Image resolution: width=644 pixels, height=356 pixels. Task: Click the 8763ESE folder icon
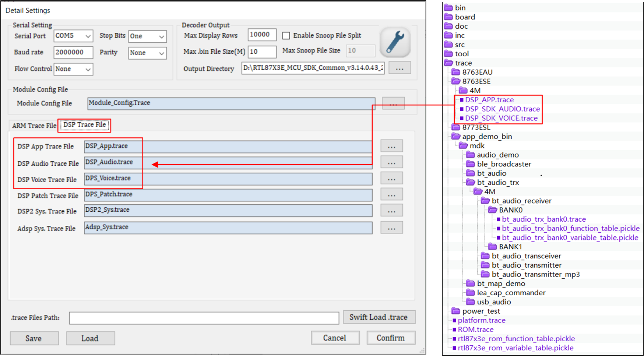(456, 81)
